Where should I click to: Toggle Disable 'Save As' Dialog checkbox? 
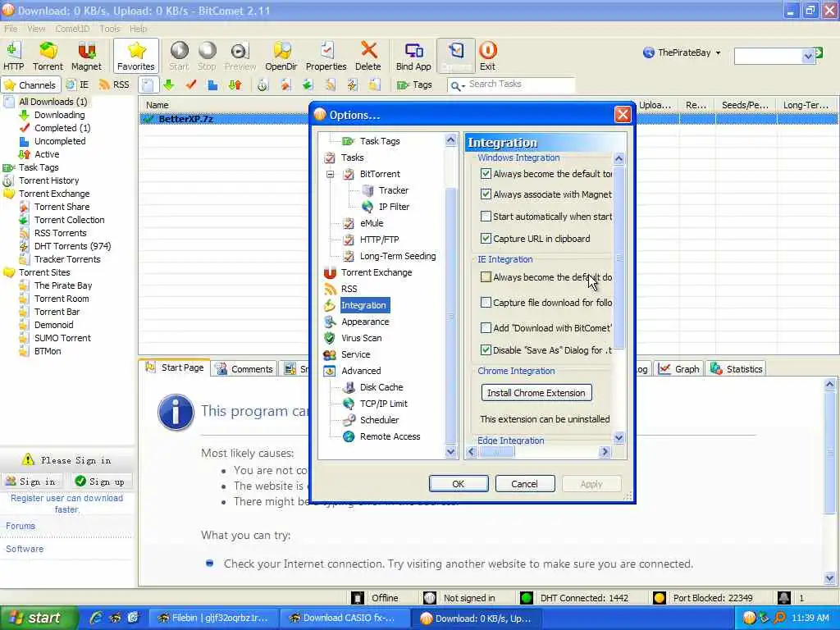486,349
